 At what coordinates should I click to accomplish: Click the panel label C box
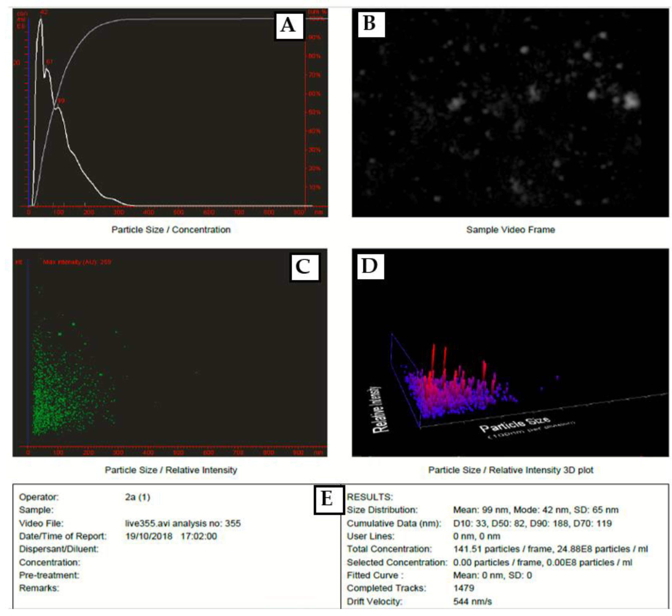coord(304,267)
